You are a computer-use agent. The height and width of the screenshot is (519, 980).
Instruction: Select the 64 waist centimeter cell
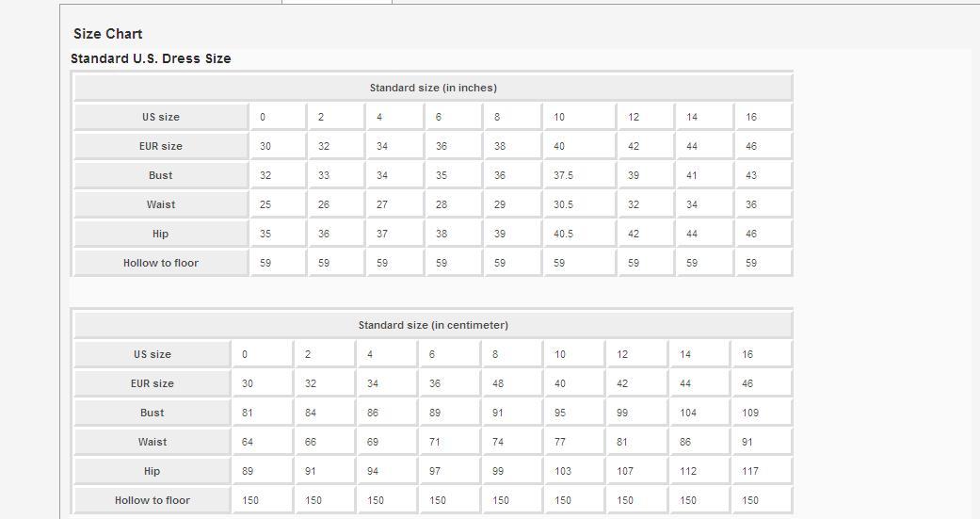tap(248, 442)
